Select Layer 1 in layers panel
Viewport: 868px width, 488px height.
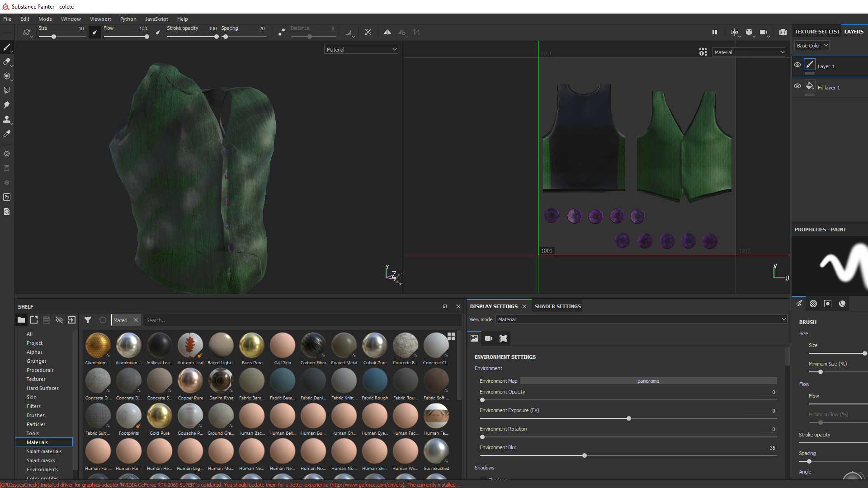pyautogui.click(x=830, y=66)
